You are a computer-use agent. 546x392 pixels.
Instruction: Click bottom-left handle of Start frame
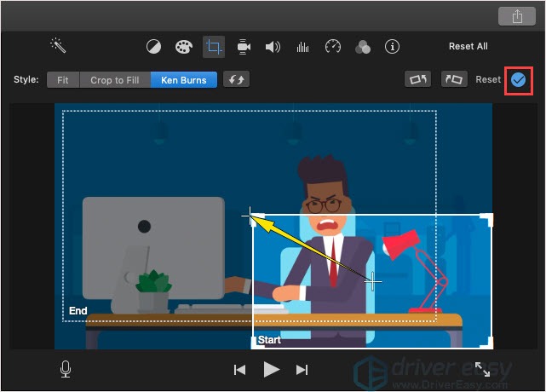[x=257, y=343]
